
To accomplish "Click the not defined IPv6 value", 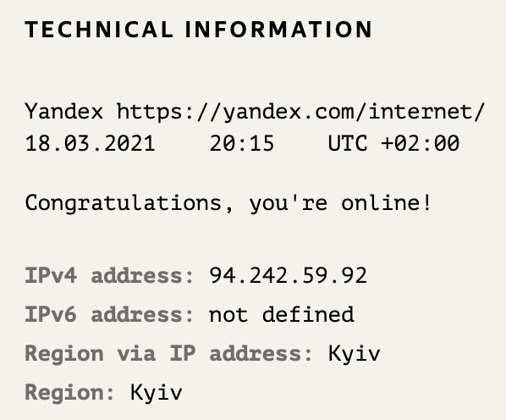I will (282, 314).
